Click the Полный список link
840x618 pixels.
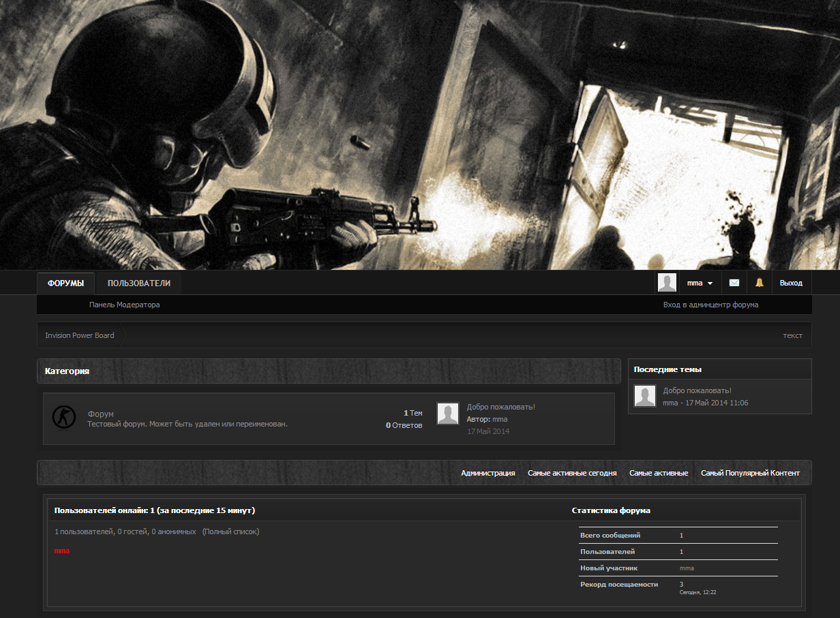pyautogui.click(x=231, y=531)
